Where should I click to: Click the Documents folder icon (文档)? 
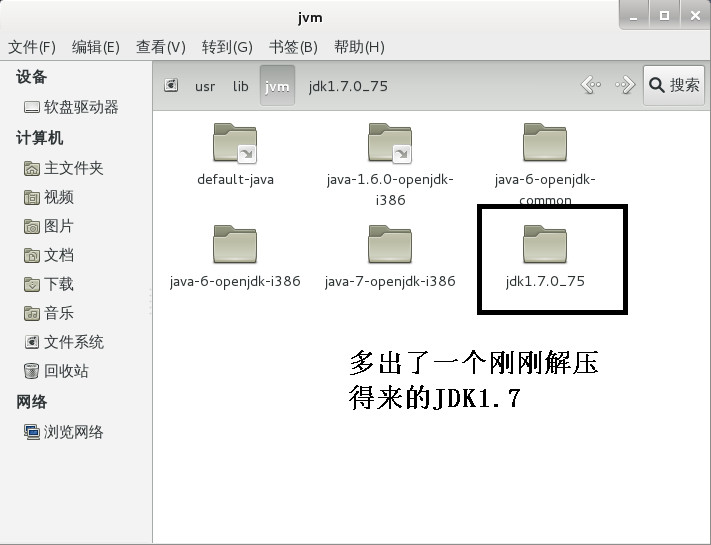[x=31, y=255]
